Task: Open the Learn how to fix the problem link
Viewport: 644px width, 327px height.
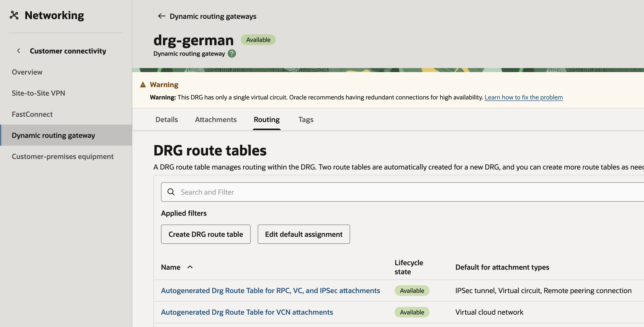Action: click(x=524, y=97)
